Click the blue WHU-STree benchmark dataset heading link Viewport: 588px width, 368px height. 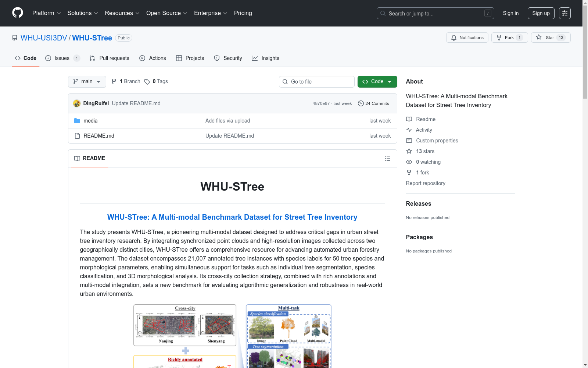coord(232,217)
